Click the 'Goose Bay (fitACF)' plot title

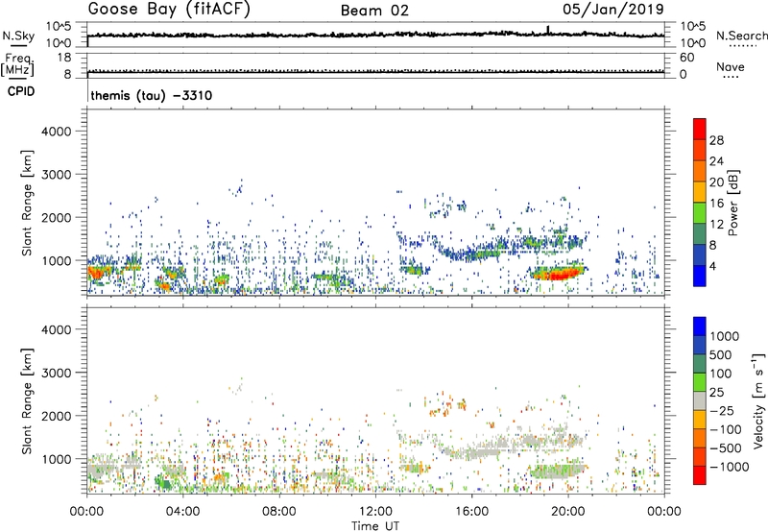pyautogui.click(x=169, y=10)
